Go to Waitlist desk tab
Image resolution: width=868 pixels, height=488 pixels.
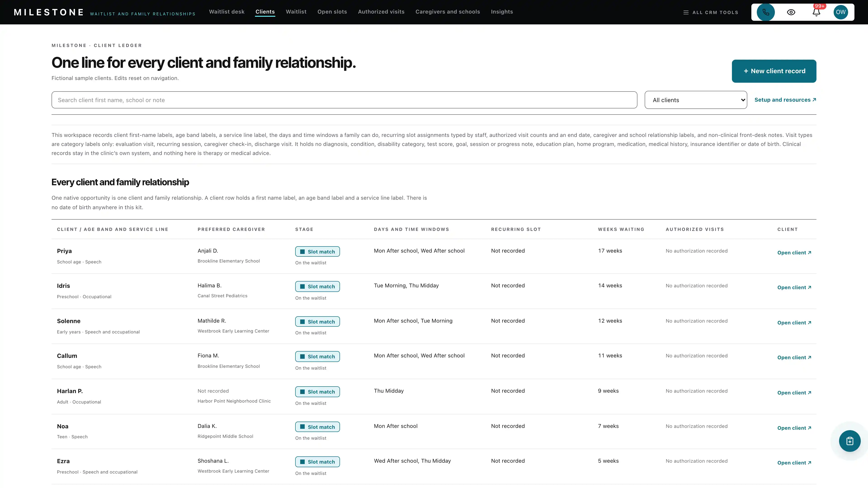[227, 12]
